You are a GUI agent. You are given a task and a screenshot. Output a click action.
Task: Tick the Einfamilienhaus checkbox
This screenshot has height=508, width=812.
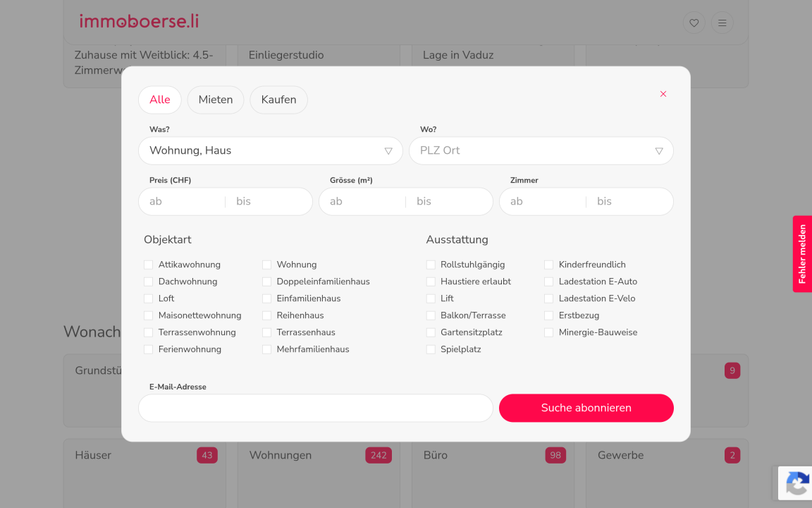[266, 298]
